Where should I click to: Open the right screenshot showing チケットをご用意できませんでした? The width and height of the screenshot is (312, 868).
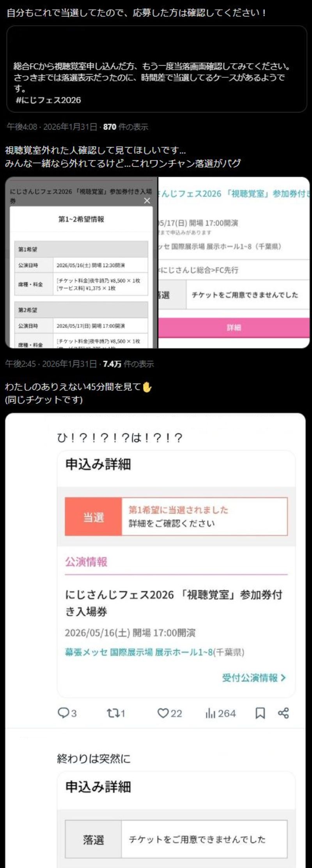coord(234,262)
